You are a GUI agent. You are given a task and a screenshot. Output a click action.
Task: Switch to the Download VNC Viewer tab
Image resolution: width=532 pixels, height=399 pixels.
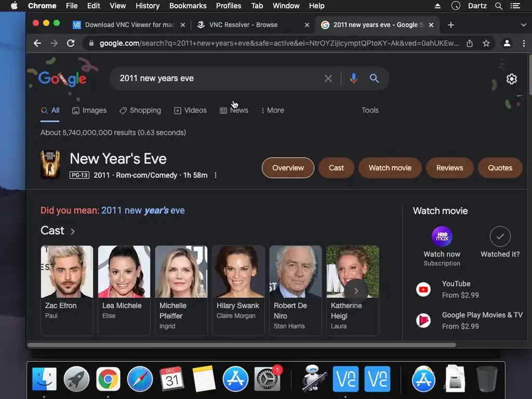coord(129,25)
